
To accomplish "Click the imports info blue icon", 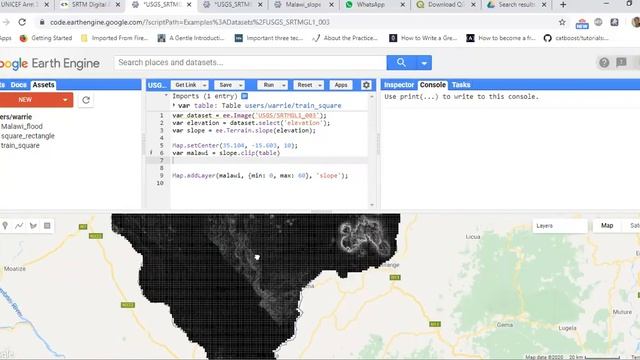I will tap(244, 96).
